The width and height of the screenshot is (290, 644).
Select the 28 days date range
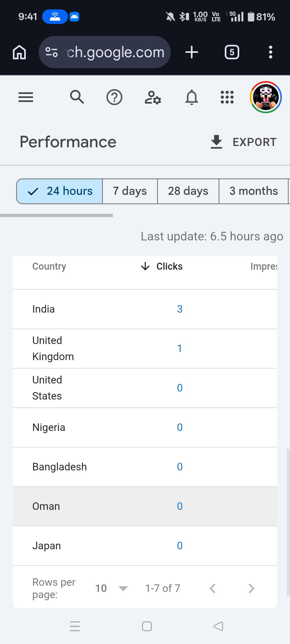click(188, 191)
